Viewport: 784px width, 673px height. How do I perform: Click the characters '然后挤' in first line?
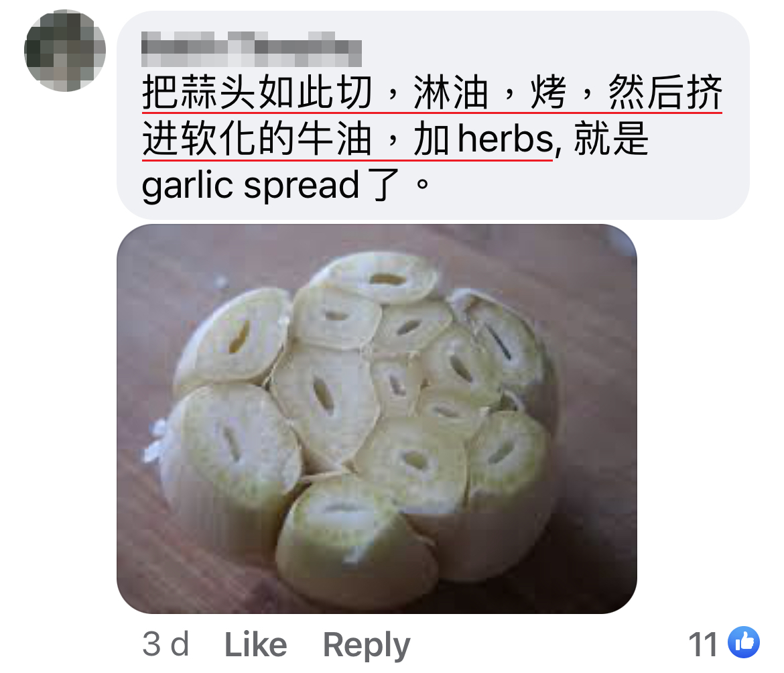point(665,93)
